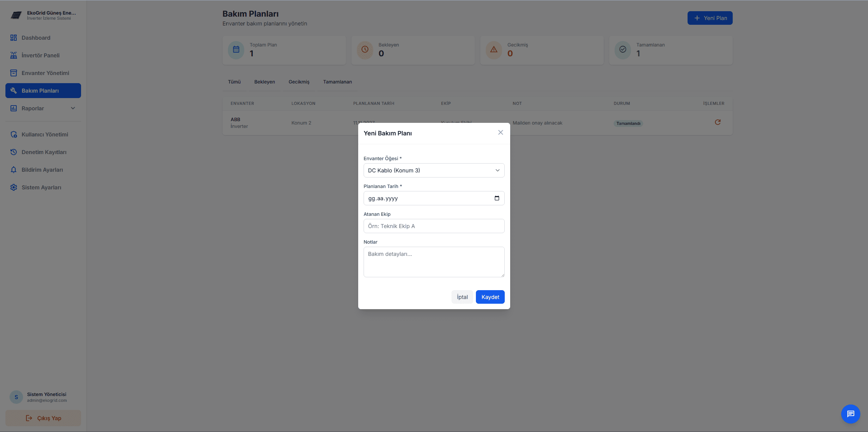Screen dimensions: 868x432
Task: Click inside the Notlar textarea
Action: coord(433,262)
